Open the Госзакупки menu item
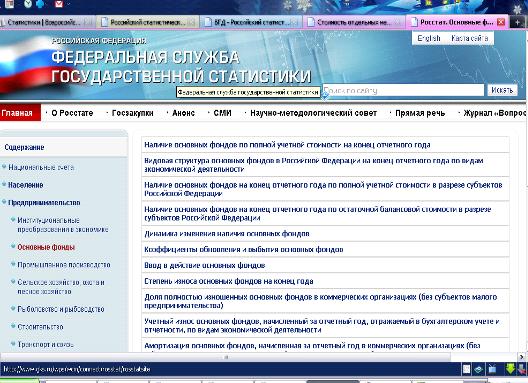 (x=132, y=113)
